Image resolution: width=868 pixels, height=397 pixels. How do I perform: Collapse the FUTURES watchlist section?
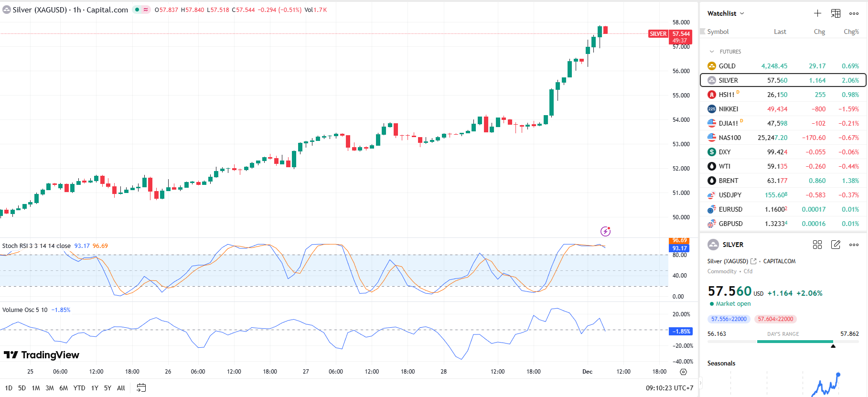point(712,52)
